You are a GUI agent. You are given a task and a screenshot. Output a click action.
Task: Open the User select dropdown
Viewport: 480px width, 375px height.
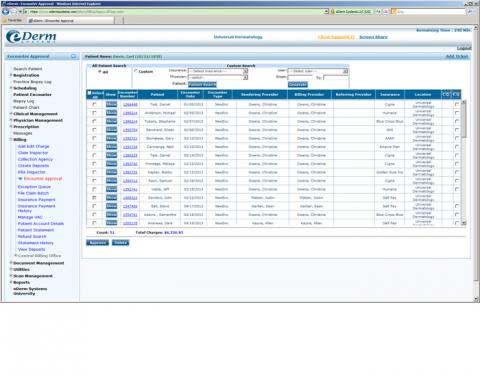[317, 71]
